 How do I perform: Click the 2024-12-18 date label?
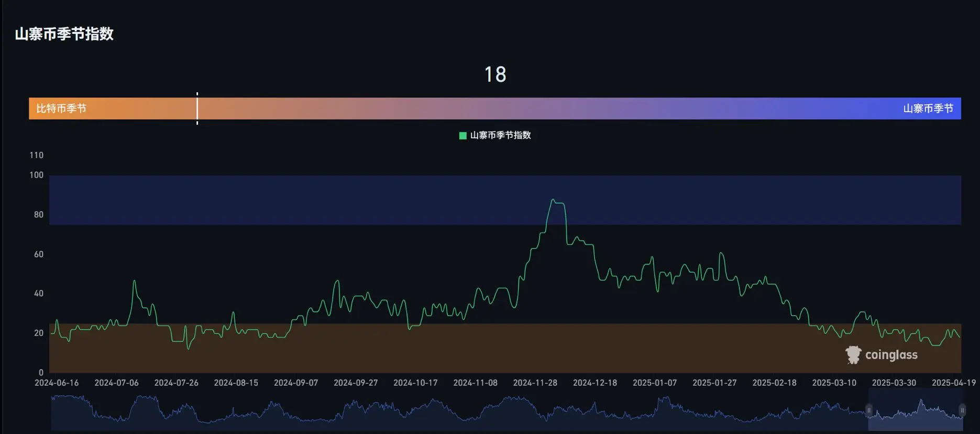[x=595, y=383]
